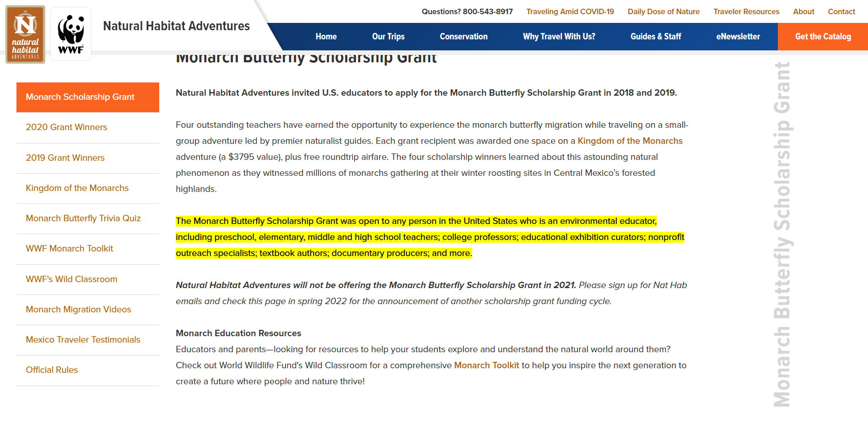
Task: Open the Our Trips menu
Action: [388, 37]
